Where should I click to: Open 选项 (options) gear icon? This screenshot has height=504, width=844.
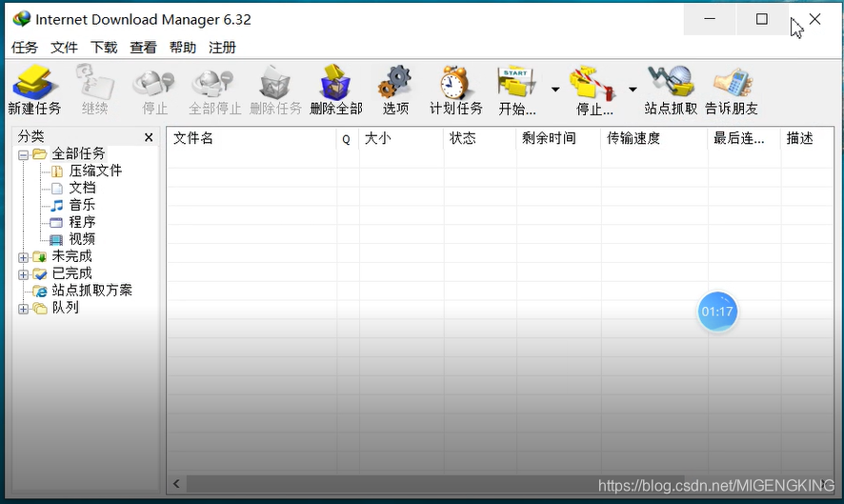[x=395, y=90]
